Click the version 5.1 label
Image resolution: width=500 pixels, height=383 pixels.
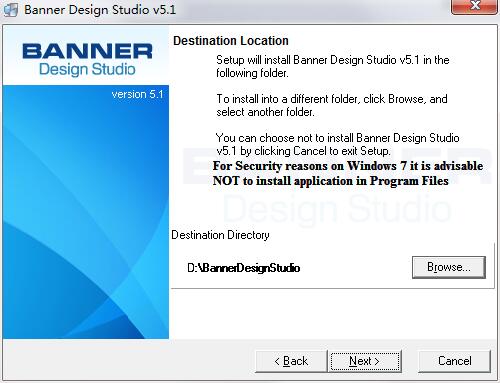tap(137, 94)
